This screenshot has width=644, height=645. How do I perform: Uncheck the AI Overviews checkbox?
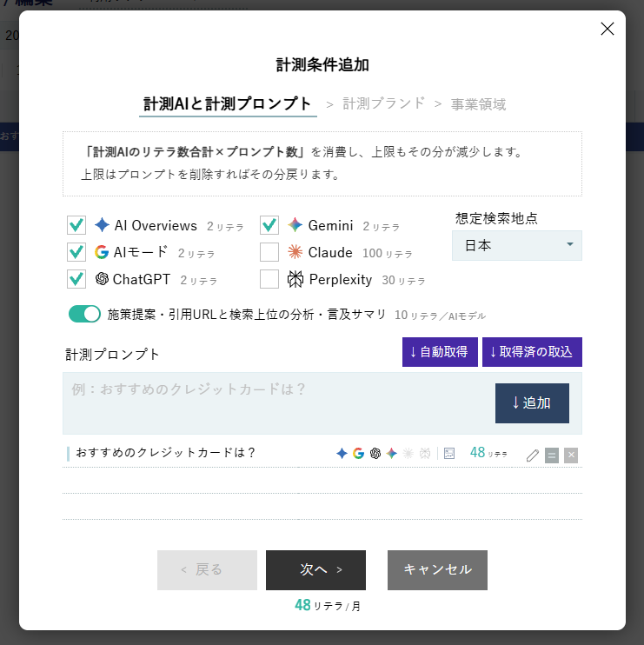[76, 225]
